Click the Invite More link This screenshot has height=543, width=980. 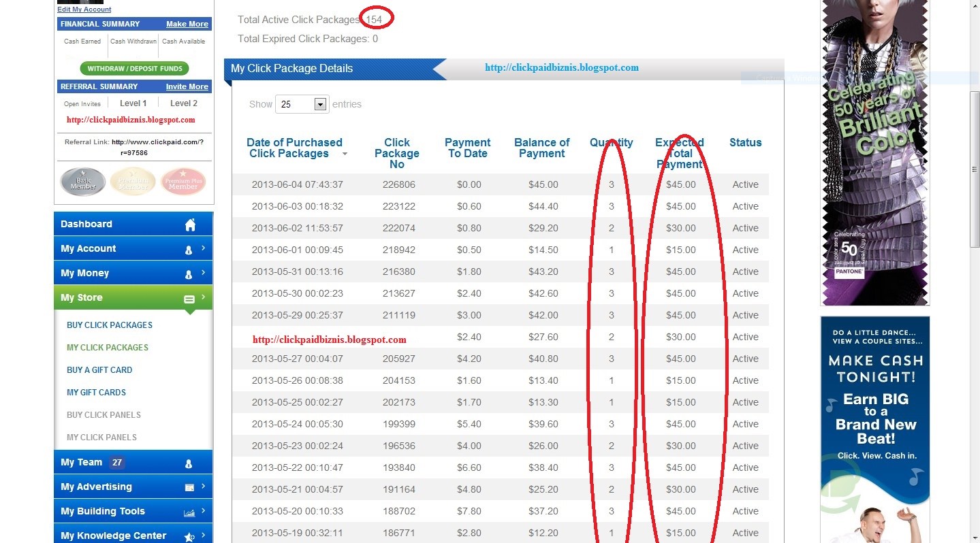(187, 86)
